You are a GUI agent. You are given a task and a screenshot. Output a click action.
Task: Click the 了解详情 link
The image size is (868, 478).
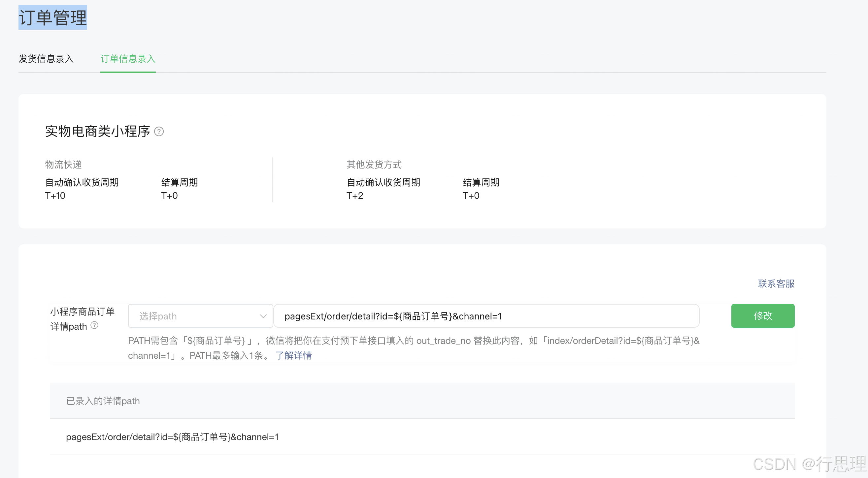[x=294, y=355]
